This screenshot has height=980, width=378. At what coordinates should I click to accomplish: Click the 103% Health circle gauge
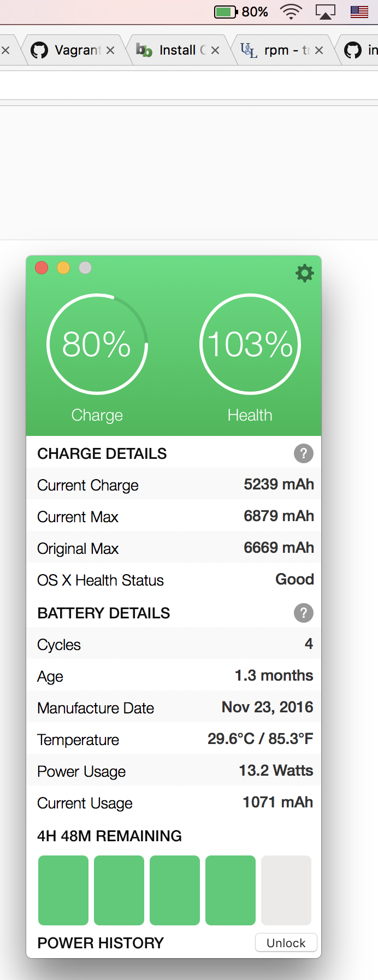[250, 344]
